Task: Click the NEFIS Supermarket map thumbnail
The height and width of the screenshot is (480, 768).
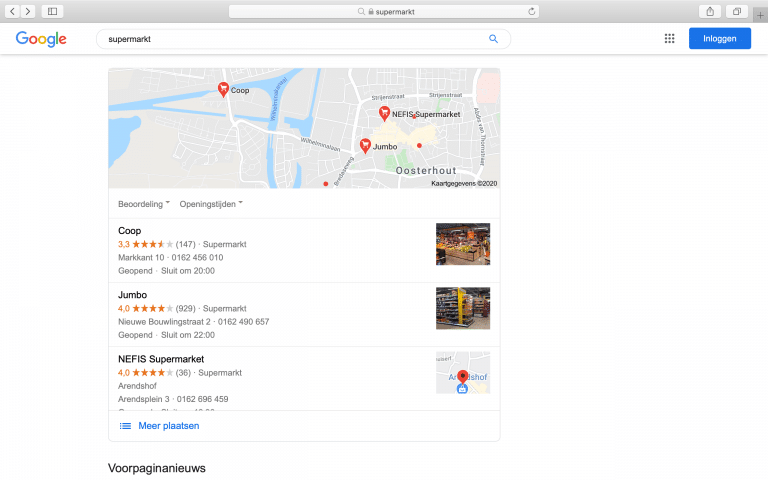Action: 462,372
